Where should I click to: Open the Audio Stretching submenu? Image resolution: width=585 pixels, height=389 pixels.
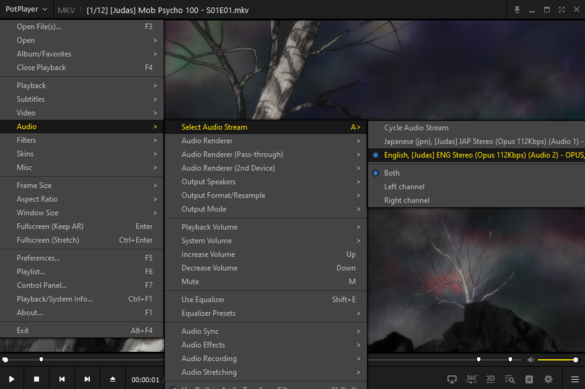(266, 372)
